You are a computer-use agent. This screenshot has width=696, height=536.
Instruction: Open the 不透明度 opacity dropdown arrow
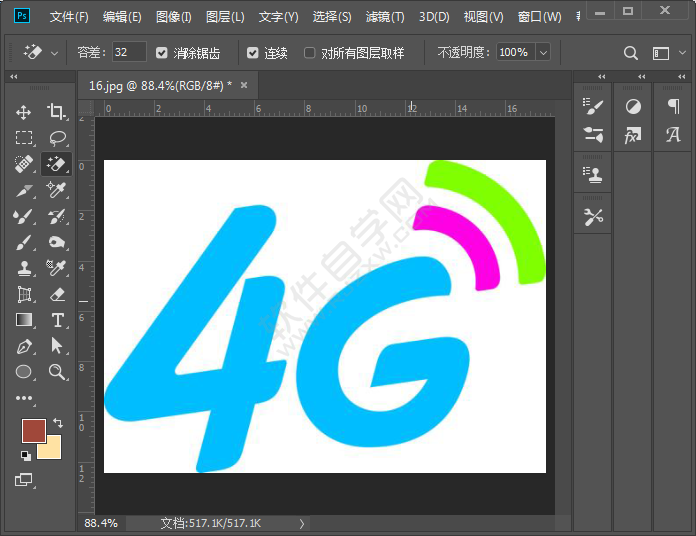(x=543, y=53)
